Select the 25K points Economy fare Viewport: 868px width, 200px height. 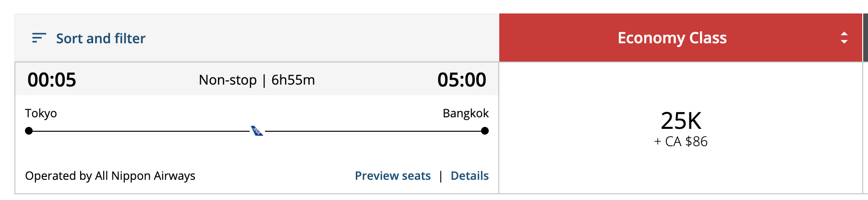681,121
